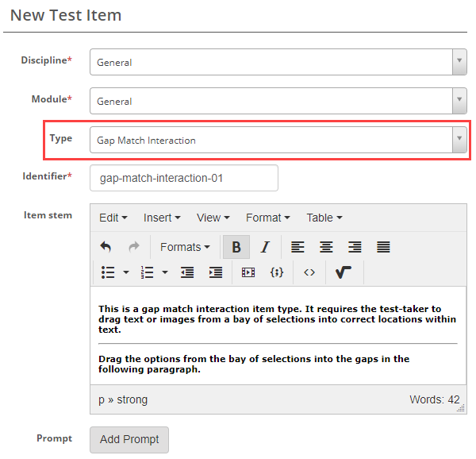Open numbered list style dropdown arrow
476x459 pixels.
pyautogui.click(x=165, y=272)
